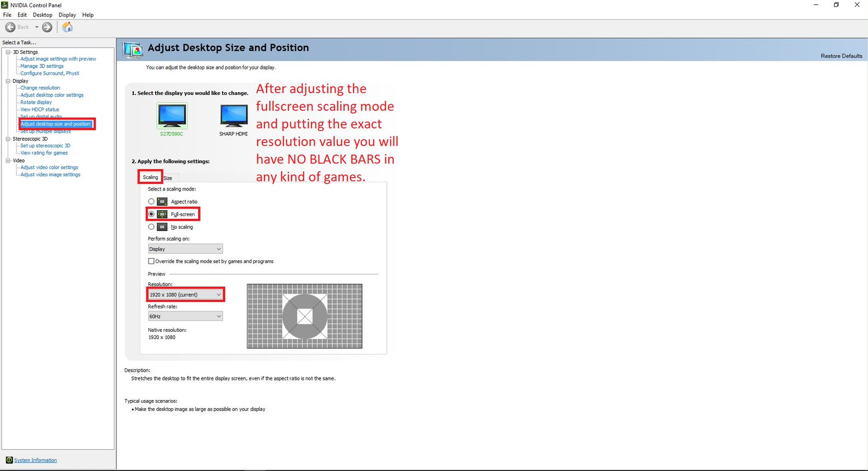The height and width of the screenshot is (471, 868).
Task: Select the SHARP HDMI monitor icon
Action: pos(234,116)
